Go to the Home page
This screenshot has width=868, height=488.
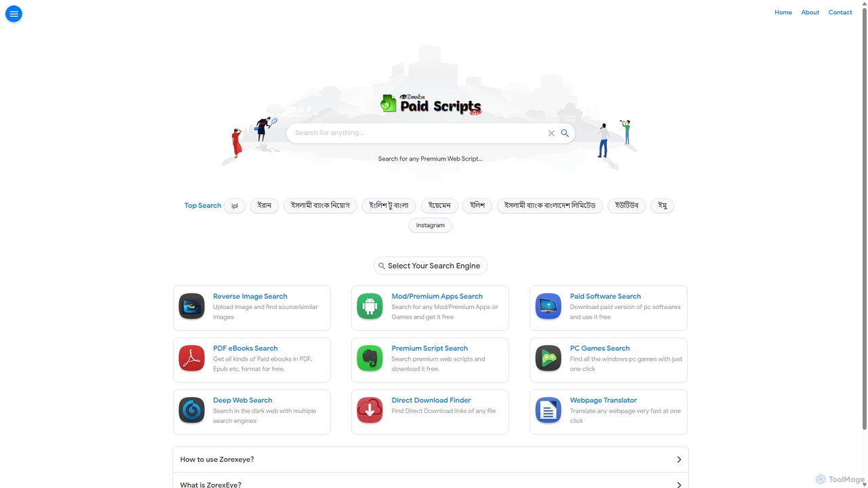(x=783, y=12)
